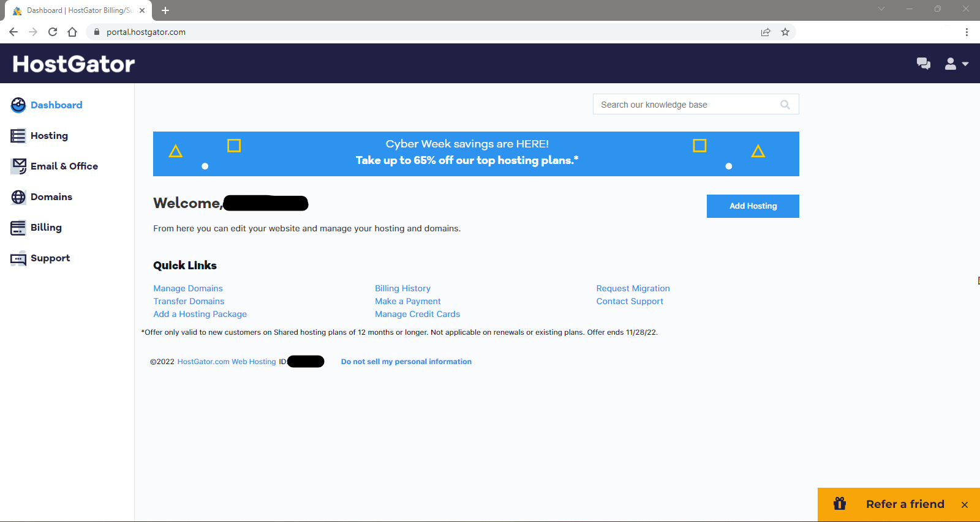
Task: Go back with the browser back arrow
Action: 13,32
